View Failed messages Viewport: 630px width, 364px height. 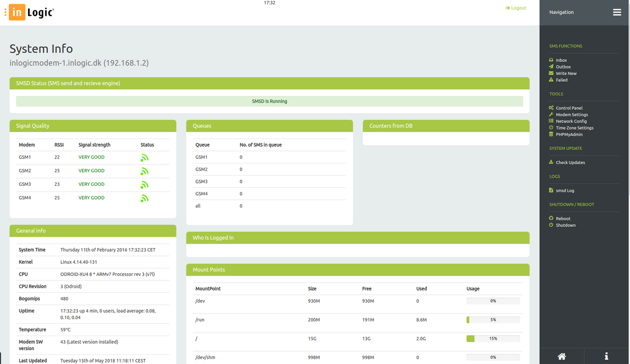tap(561, 80)
